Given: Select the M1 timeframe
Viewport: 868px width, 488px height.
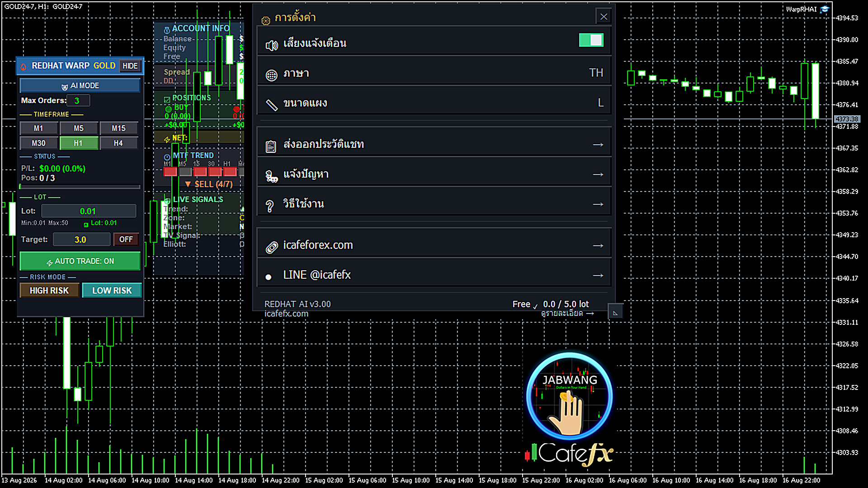Looking at the screenshot, I should pos(39,128).
